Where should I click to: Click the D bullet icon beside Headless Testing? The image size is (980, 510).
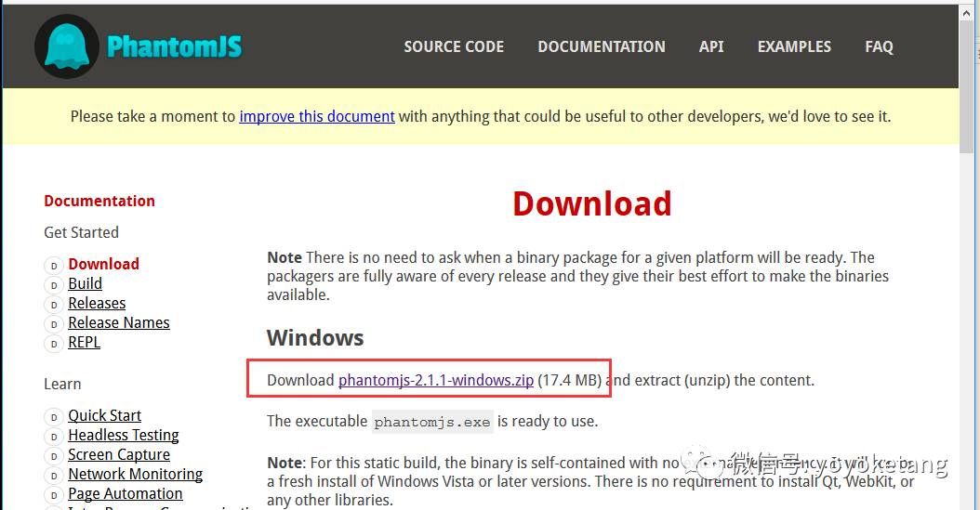pyautogui.click(x=54, y=437)
